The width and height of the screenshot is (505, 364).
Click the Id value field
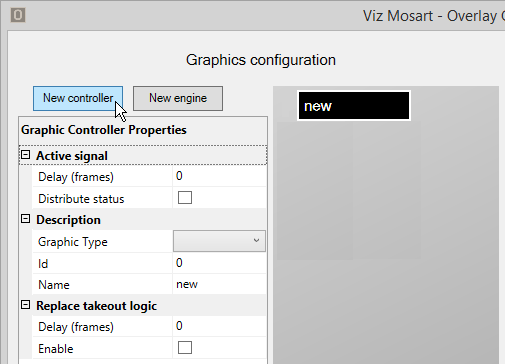[x=220, y=263]
